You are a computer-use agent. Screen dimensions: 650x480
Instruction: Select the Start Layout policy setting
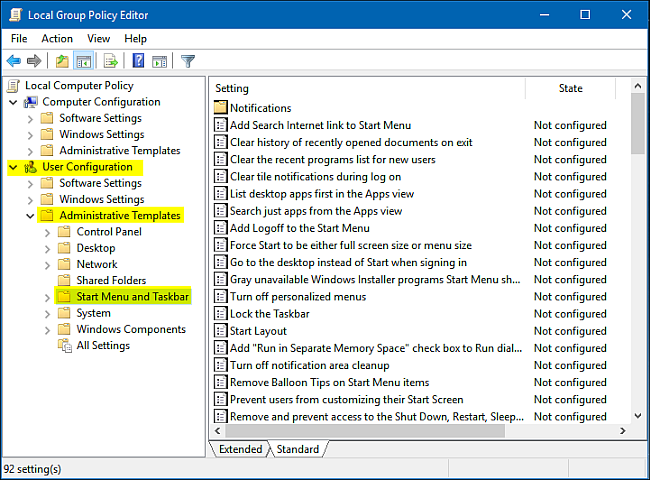[x=258, y=331]
